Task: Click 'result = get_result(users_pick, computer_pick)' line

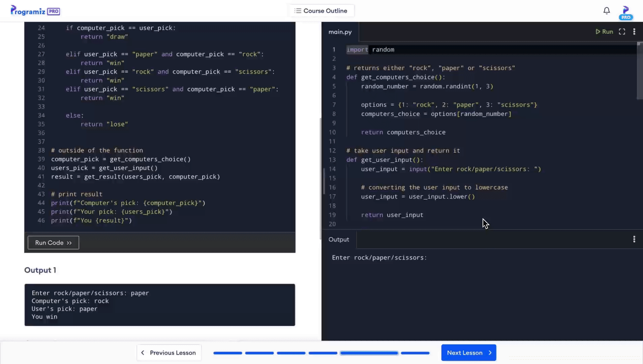Action: click(135, 177)
